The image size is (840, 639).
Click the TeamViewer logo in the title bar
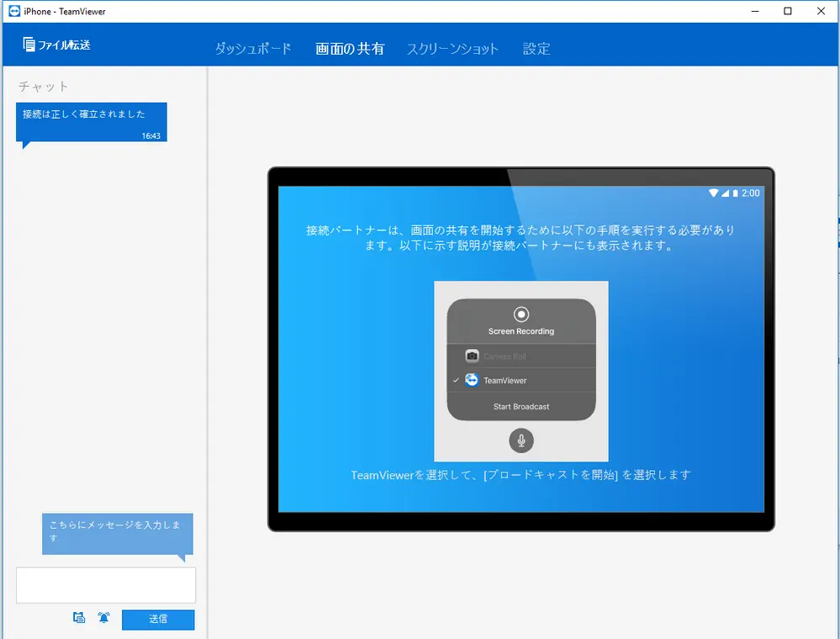pos(14,11)
